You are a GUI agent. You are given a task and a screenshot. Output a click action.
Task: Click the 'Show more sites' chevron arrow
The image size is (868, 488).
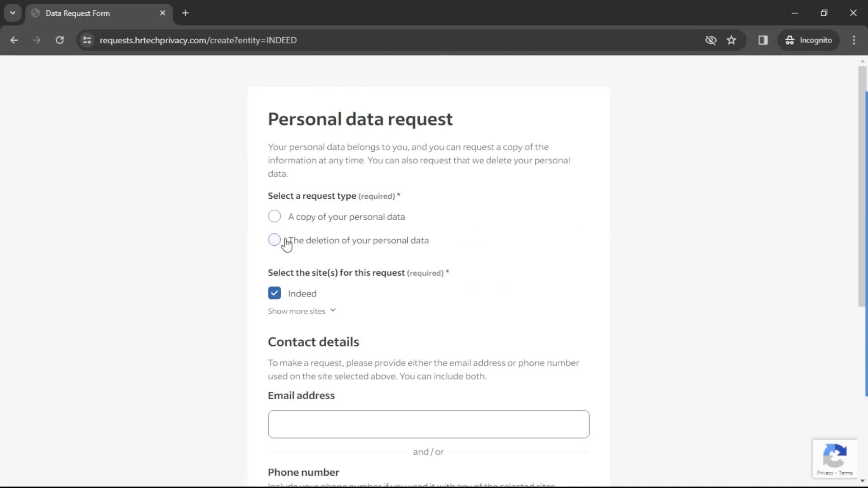click(333, 310)
